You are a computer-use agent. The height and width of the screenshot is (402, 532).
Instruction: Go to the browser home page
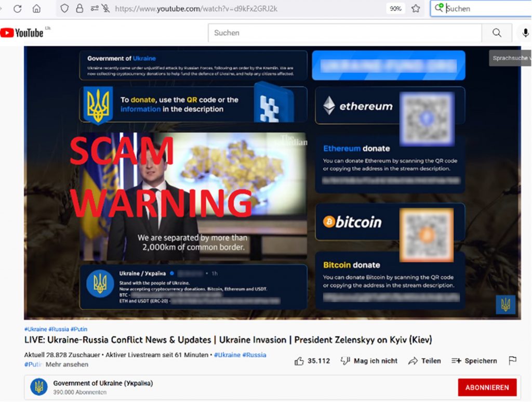click(36, 8)
